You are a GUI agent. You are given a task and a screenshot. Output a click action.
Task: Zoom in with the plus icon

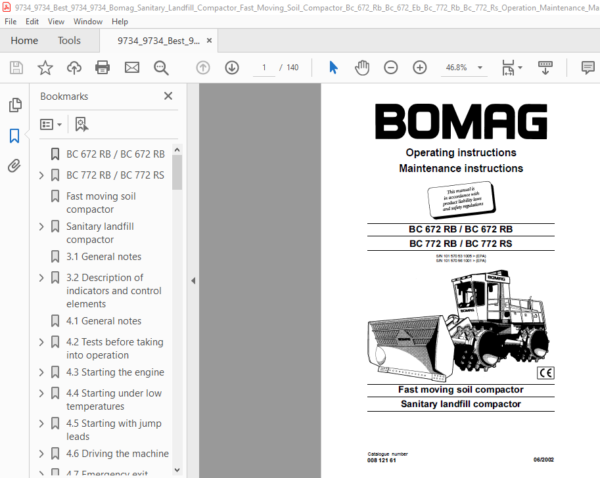(420, 68)
